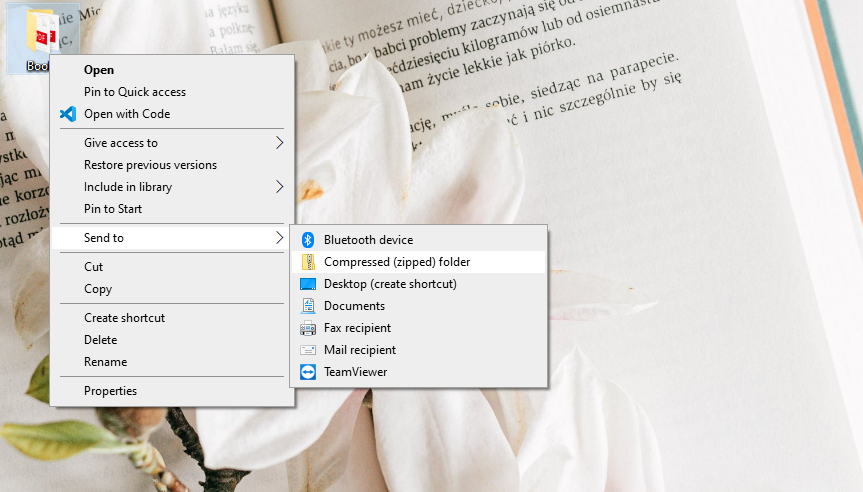The image size is (863, 492).
Task: Click the zipped folder icon
Action: [x=308, y=262]
